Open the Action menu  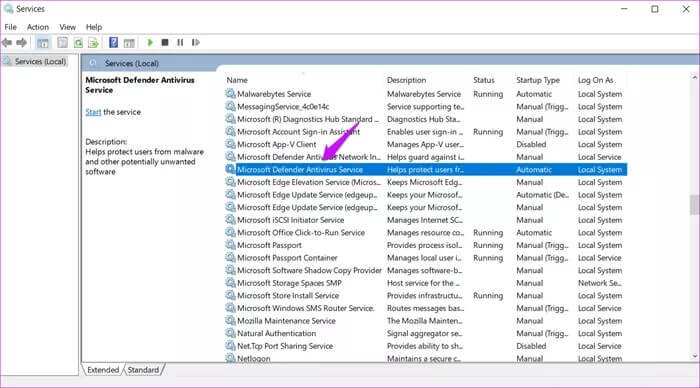(38, 27)
